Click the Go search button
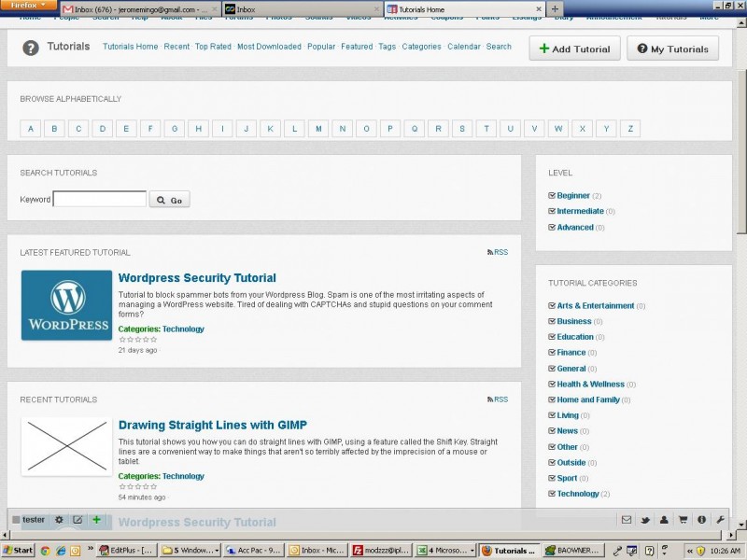The image size is (747, 560). point(170,200)
